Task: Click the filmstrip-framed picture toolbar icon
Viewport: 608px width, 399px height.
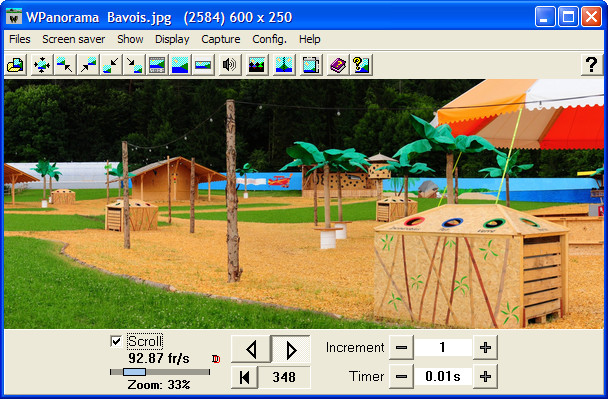Action: point(157,65)
